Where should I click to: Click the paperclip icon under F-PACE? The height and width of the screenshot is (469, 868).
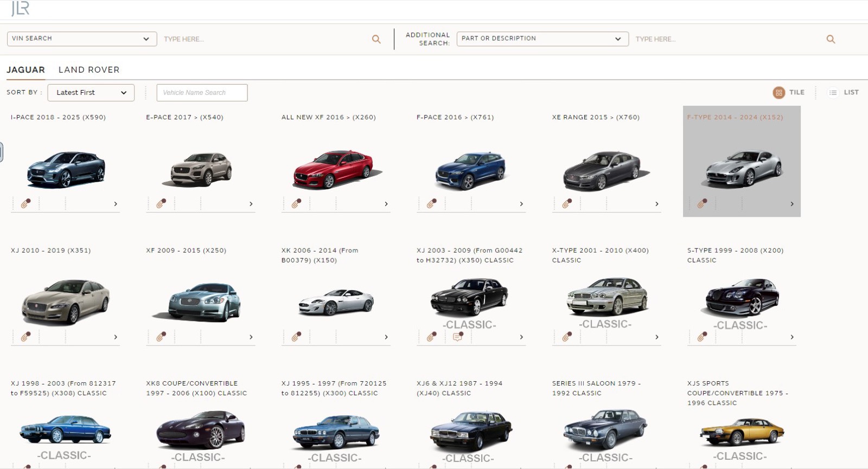coord(431,203)
